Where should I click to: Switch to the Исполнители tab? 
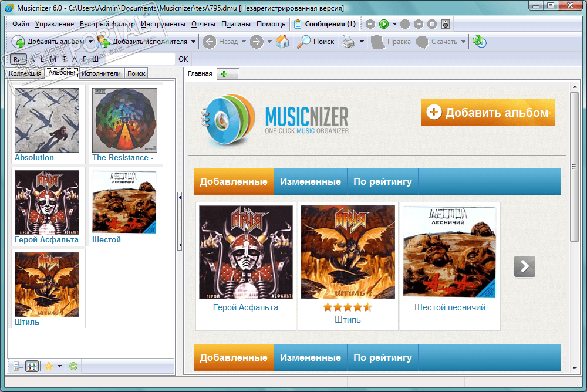pos(101,73)
